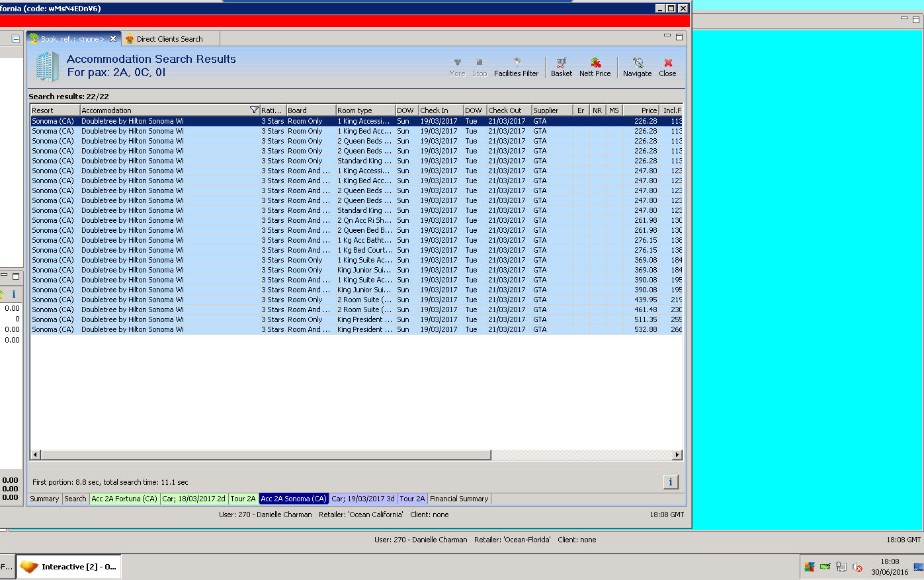
Task: Click the MS column header
Action: [614, 110]
